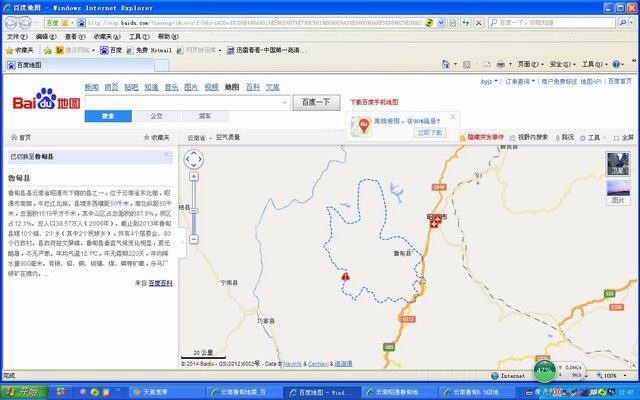Viewport: 640px width, 400px height.
Task: Open the 安全 command bar dropdown
Action: point(562,64)
